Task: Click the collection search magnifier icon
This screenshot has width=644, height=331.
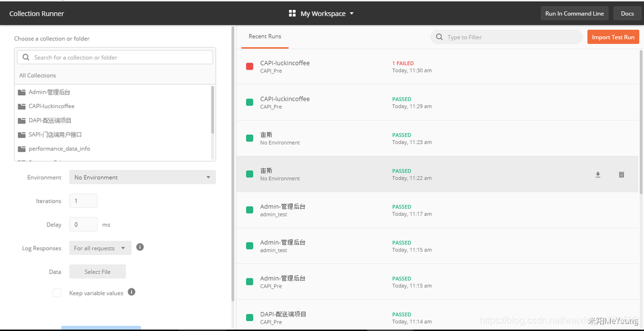Action: pos(26,57)
